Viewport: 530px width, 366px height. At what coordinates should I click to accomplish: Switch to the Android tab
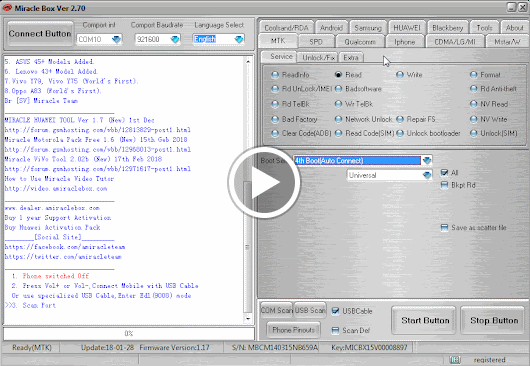(331, 28)
